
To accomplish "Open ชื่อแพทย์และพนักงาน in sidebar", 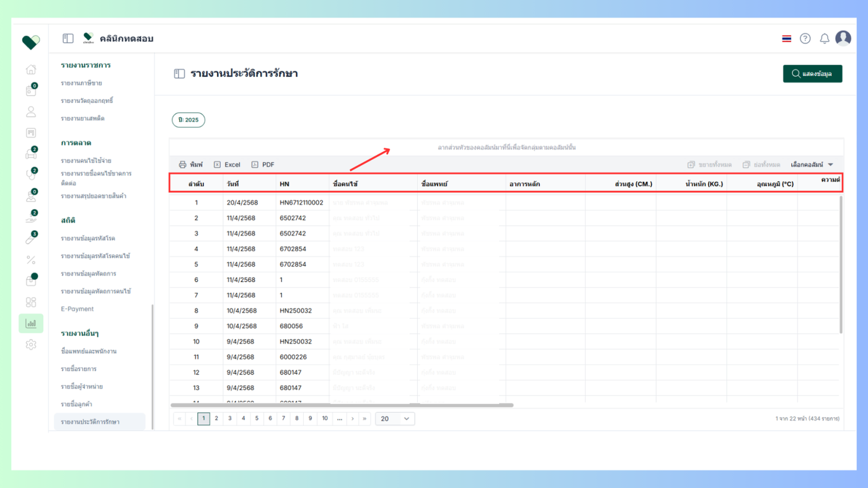I will (89, 352).
